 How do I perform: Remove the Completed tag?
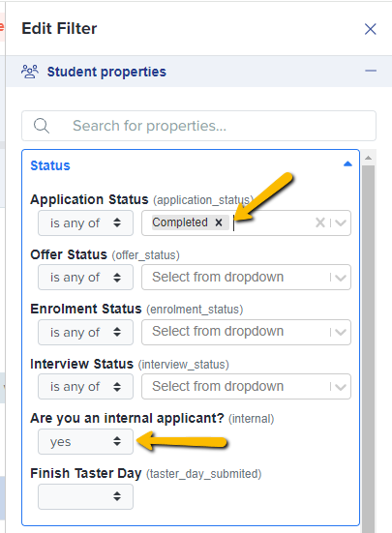(x=219, y=222)
